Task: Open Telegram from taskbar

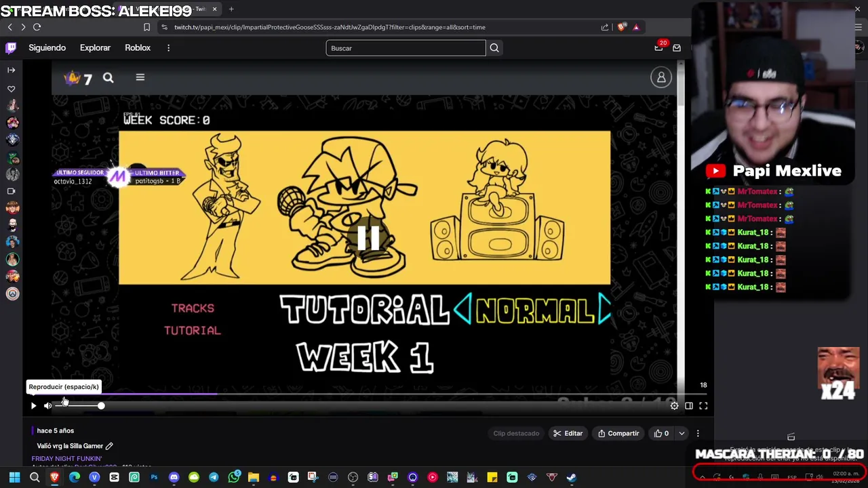Action: pos(214,477)
